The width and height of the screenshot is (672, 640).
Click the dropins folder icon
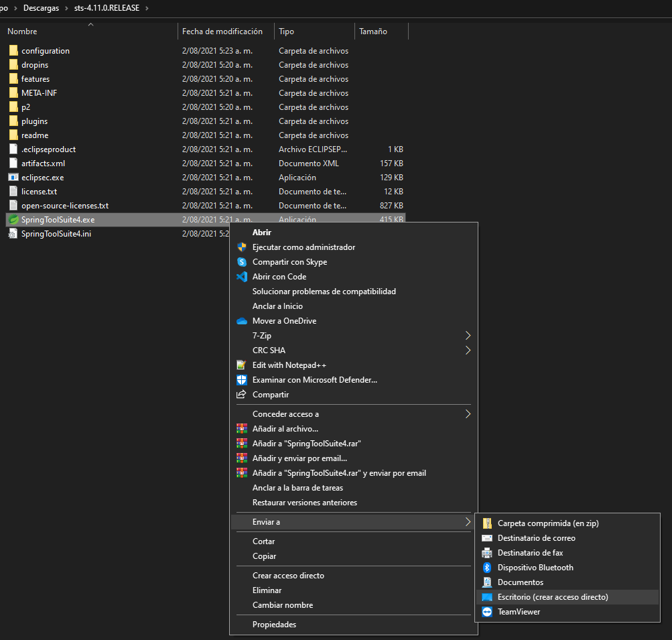click(13, 65)
